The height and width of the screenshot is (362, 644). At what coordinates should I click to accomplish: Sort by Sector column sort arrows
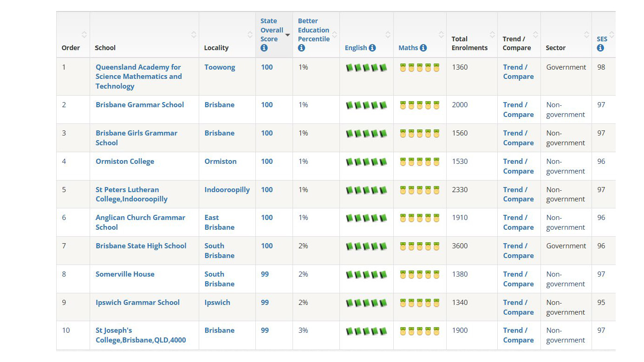(x=586, y=35)
